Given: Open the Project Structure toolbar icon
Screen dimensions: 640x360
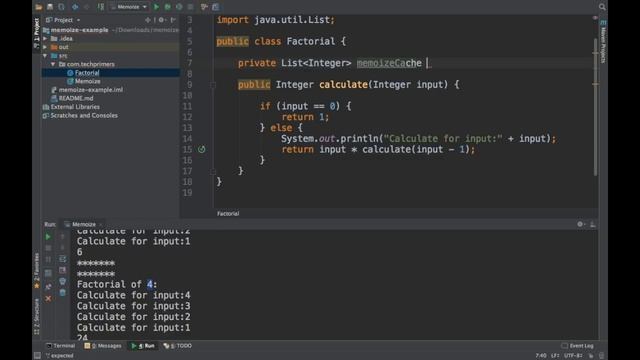Looking at the screenshot, I should pos(216,7).
